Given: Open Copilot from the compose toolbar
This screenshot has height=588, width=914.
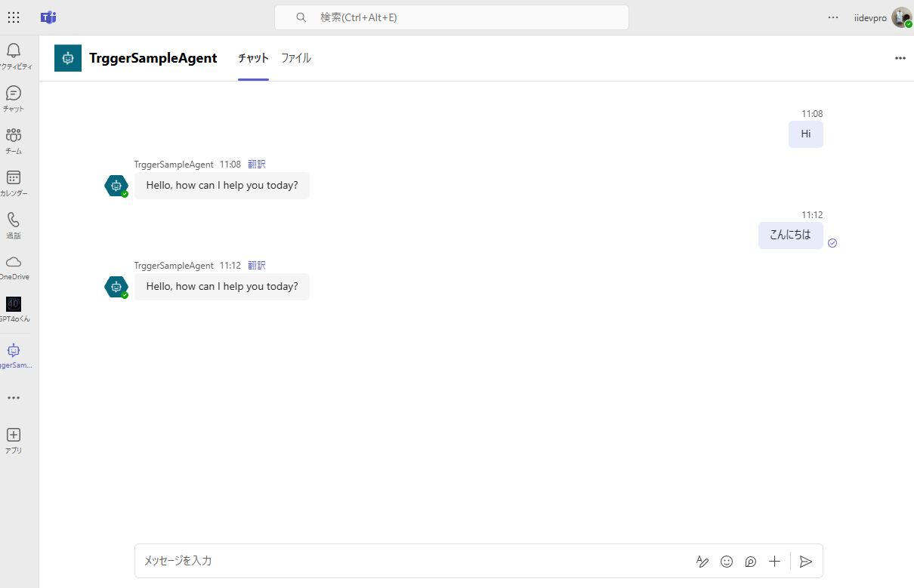Looking at the screenshot, I should (x=750, y=561).
